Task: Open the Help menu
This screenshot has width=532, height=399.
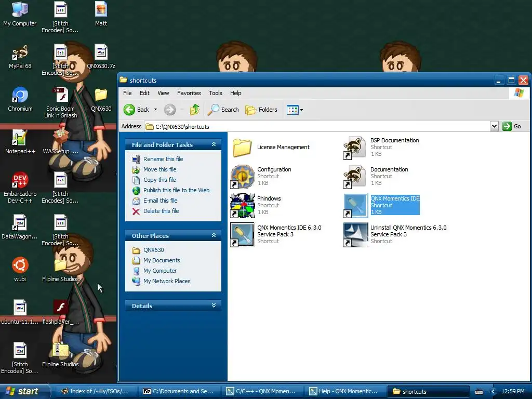Action: click(235, 93)
